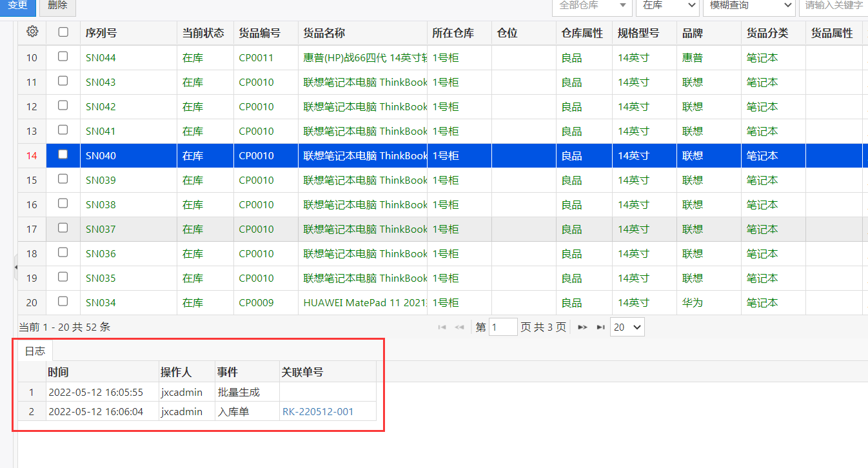Check the box for row SN039
Viewport: 868px width, 468px height.
pyautogui.click(x=63, y=179)
